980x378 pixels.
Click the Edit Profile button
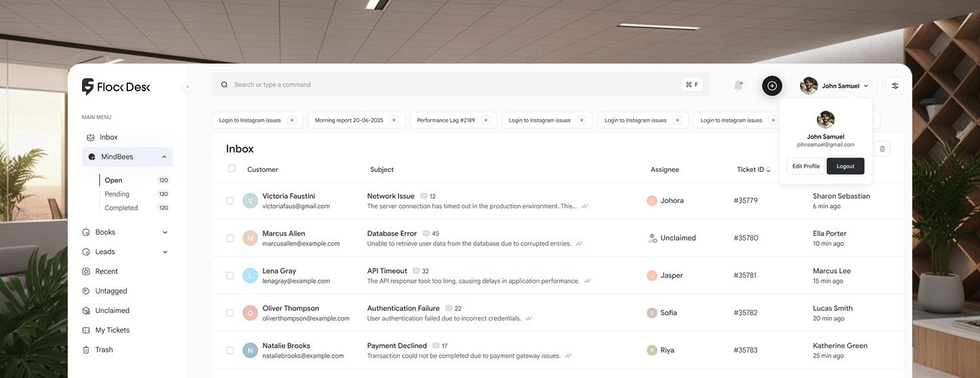[x=805, y=166]
